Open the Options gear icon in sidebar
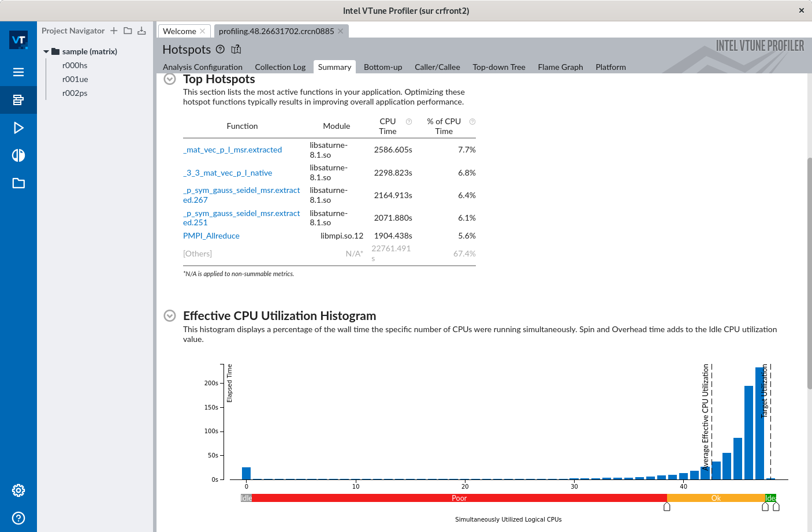Screen dimensions: 812x532 18,490
